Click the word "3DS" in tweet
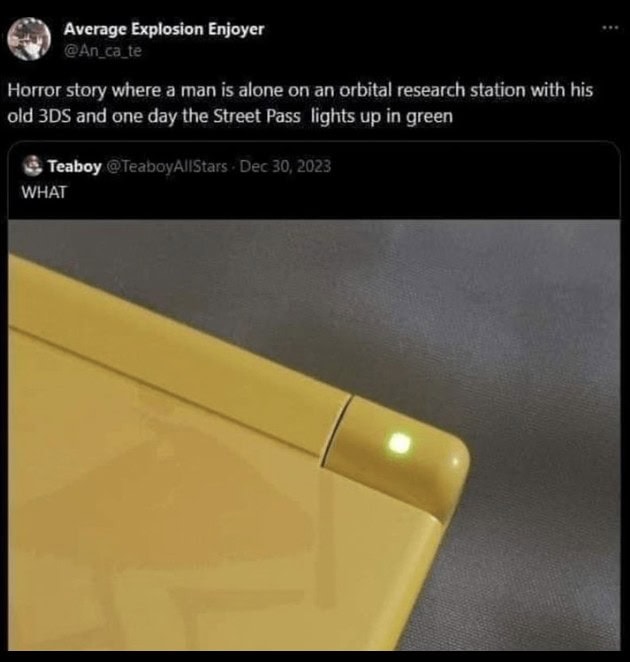The image size is (630, 662). [x=54, y=116]
